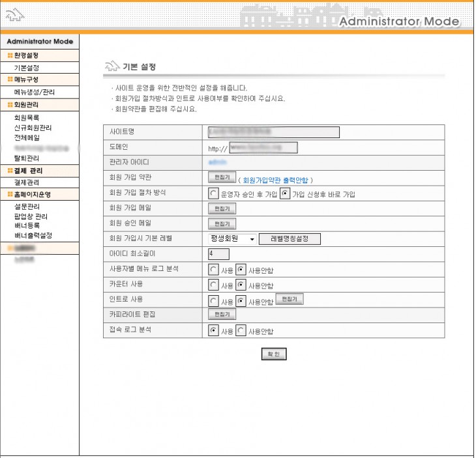Click the 확인 confirm button
476x458 pixels.
273,354
